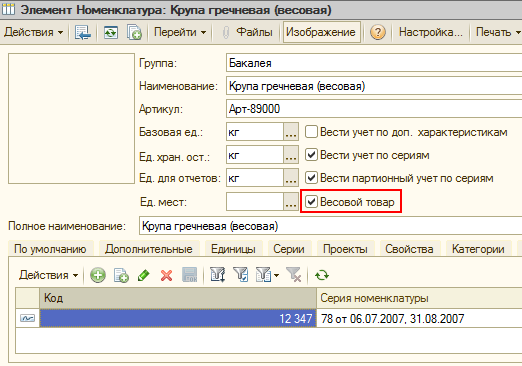Image resolution: width=522 pixels, height=366 pixels.
Task: Click the green plus add icon
Action: 98,275
